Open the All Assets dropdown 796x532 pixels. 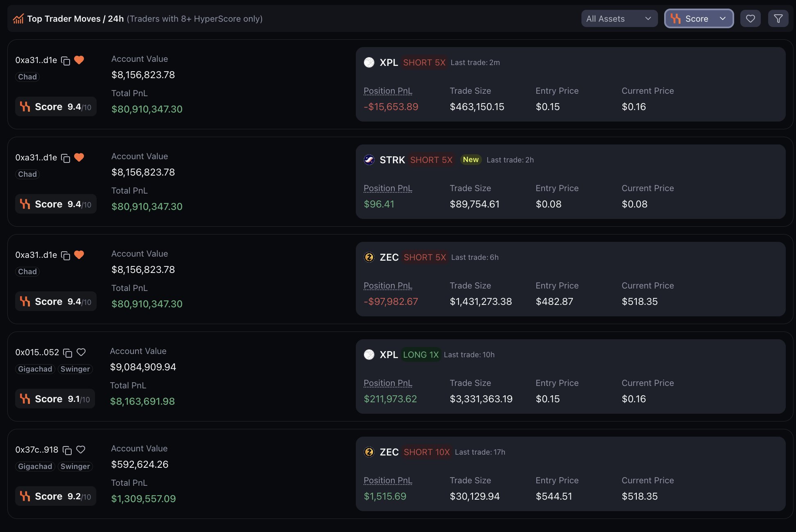[x=619, y=19]
